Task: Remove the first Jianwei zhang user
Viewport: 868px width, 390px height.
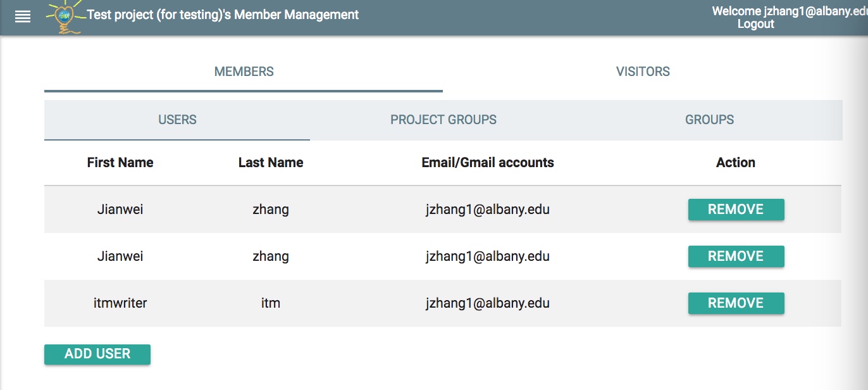Action: (x=736, y=209)
